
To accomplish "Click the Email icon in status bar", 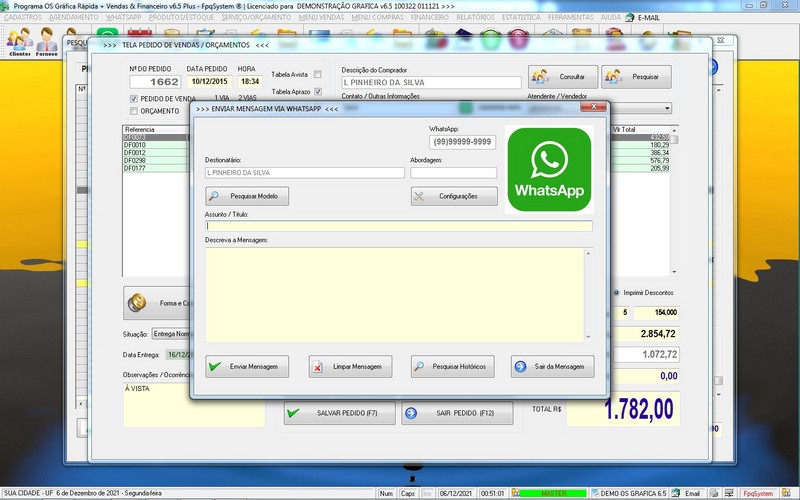I will 676,493.
